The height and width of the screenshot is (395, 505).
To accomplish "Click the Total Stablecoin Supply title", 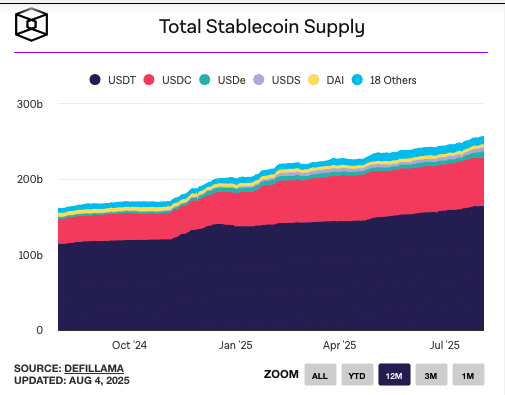I will [262, 27].
